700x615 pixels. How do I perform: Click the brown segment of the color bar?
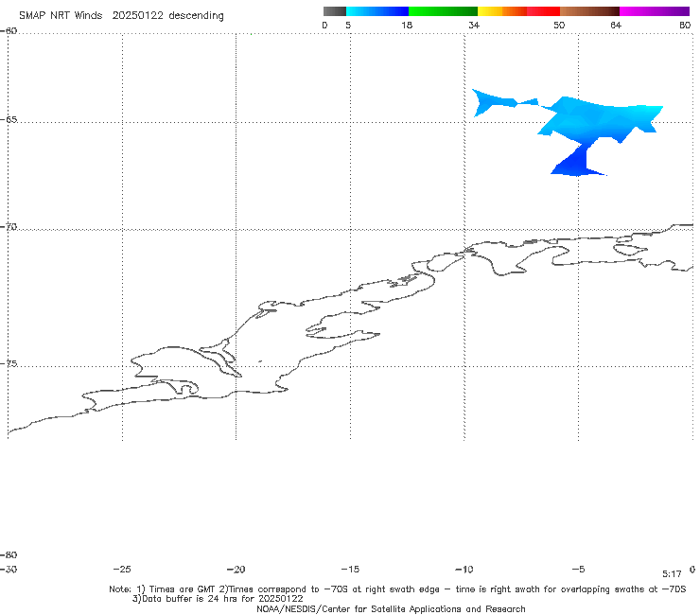589,11
